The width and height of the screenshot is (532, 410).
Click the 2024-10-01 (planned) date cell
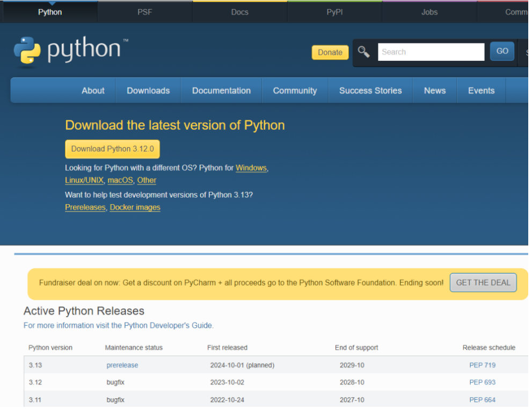tap(242, 365)
